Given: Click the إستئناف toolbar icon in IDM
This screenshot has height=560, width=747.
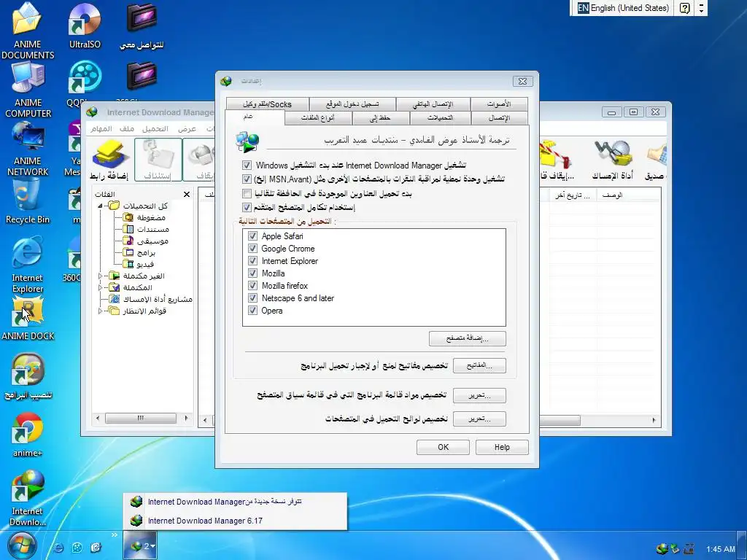Looking at the screenshot, I should pyautogui.click(x=158, y=160).
